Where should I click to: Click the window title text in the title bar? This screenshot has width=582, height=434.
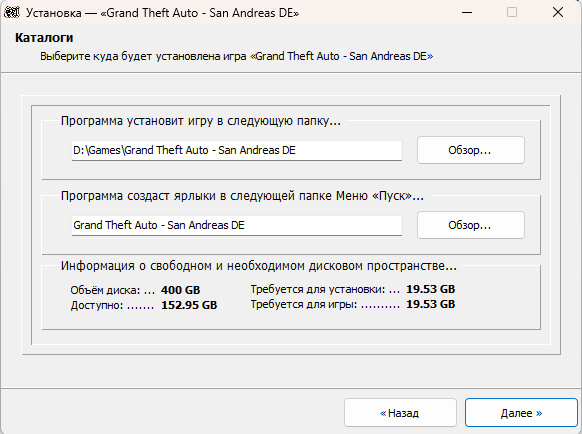[162, 13]
